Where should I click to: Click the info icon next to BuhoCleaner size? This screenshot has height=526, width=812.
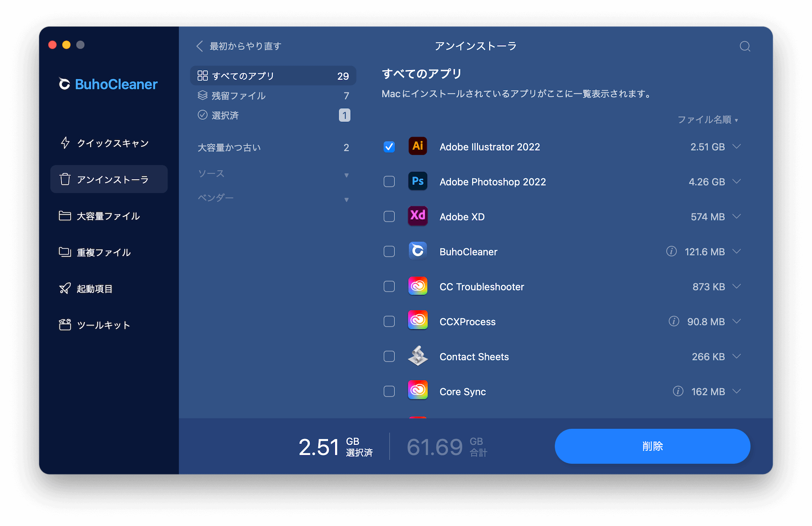click(x=672, y=251)
